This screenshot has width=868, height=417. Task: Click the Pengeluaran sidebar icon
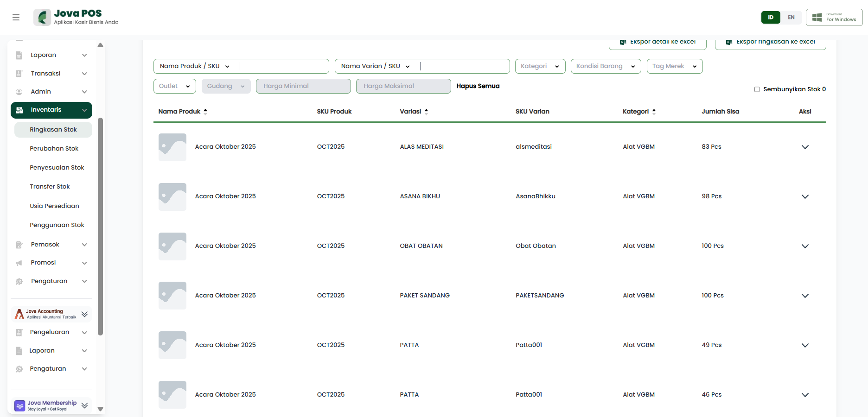tap(19, 333)
